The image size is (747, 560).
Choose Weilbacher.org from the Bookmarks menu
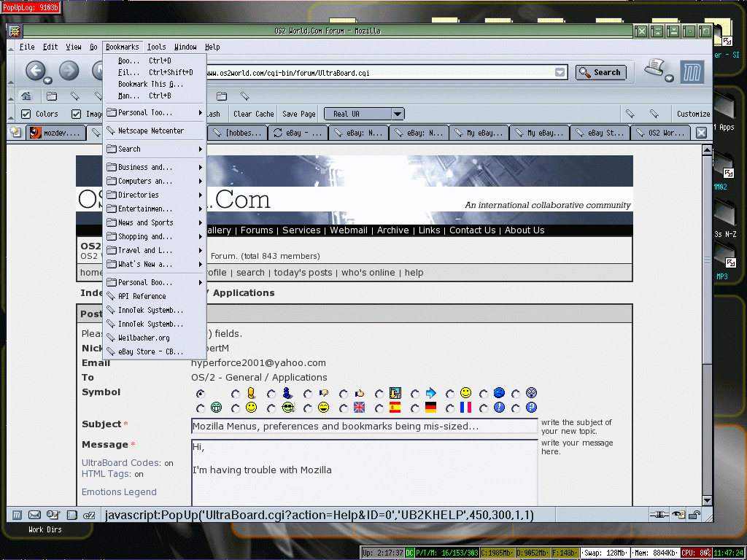coord(144,338)
